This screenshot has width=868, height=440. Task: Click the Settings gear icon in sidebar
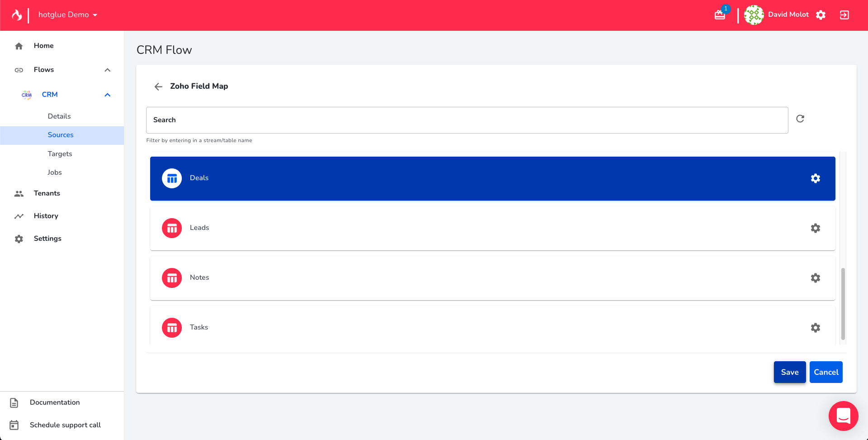point(19,239)
